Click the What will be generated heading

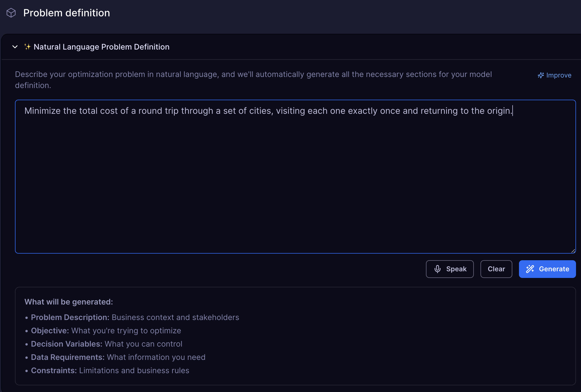(x=68, y=301)
